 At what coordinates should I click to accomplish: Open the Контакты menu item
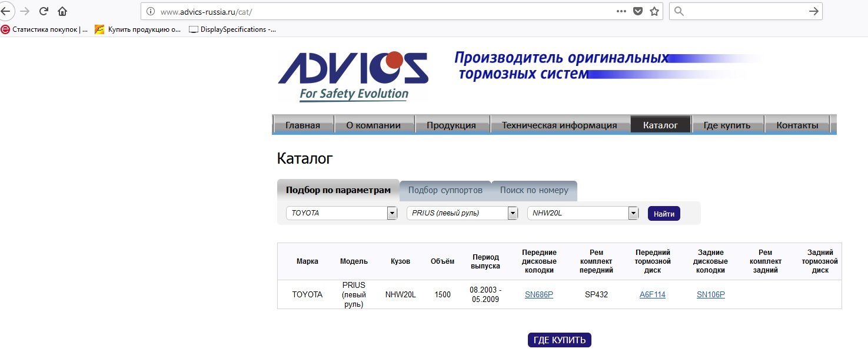pyautogui.click(x=797, y=125)
